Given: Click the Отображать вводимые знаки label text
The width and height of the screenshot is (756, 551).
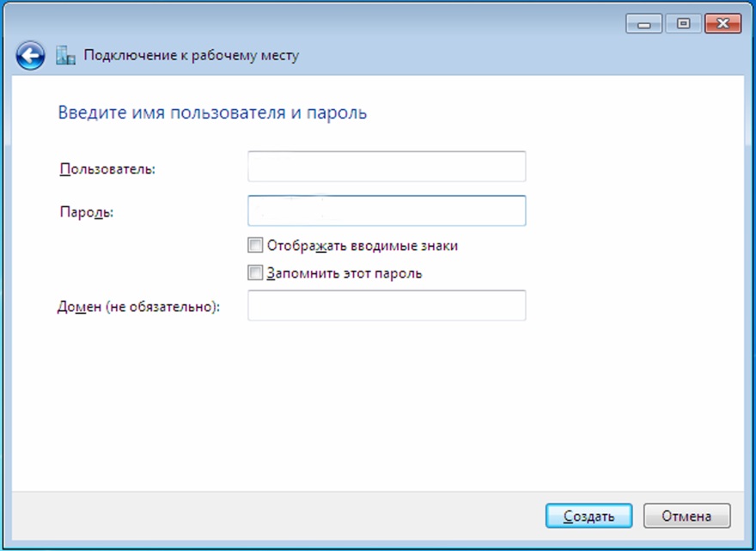Looking at the screenshot, I should [362, 246].
